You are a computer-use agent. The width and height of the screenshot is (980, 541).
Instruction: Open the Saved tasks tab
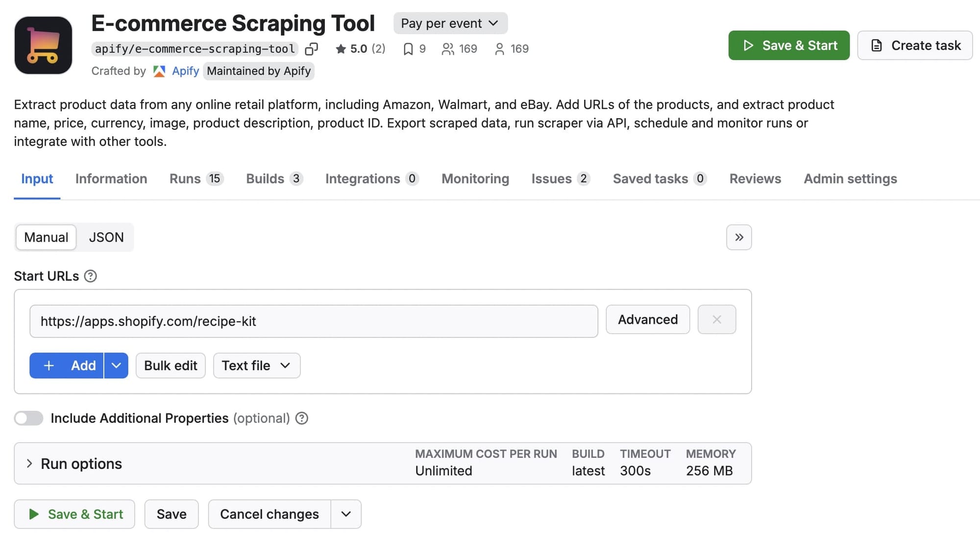(651, 178)
